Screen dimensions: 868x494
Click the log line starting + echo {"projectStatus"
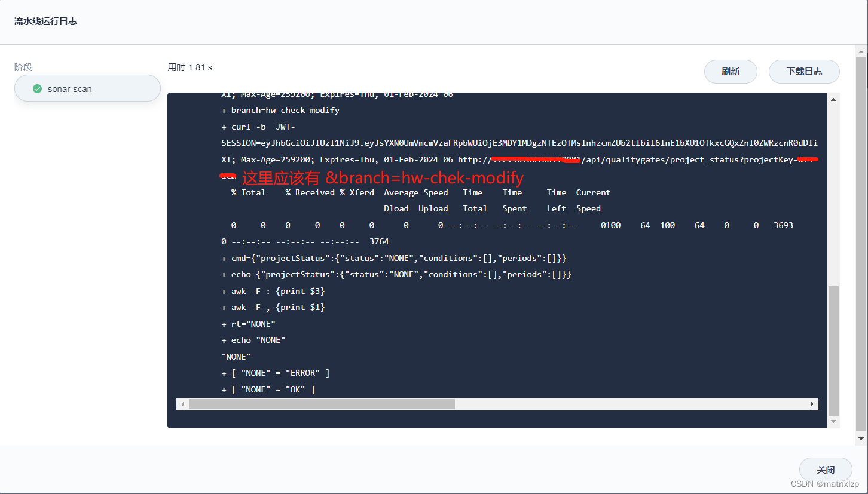pyautogui.click(x=396, y=275)
